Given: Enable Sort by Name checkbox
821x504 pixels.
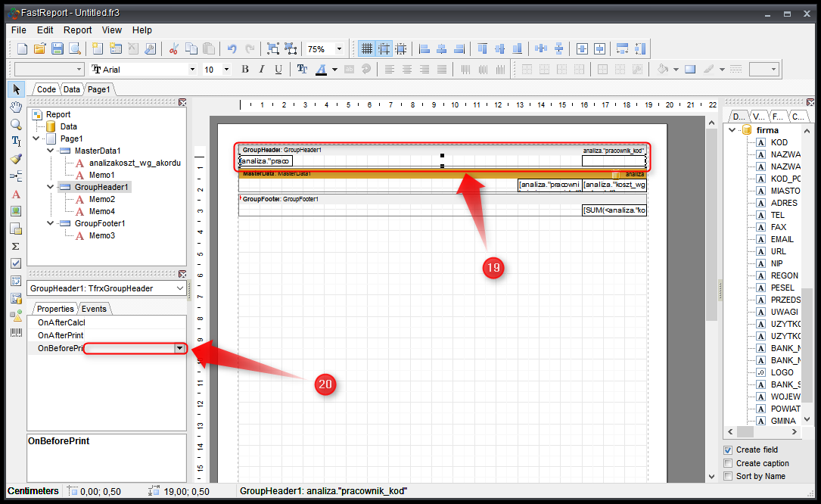Looking at the screenshot, I should (728, 476).
